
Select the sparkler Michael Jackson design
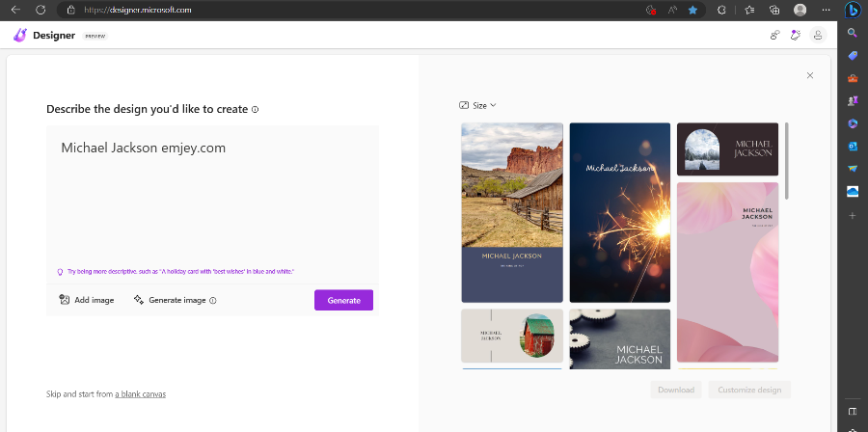point(620,212)
